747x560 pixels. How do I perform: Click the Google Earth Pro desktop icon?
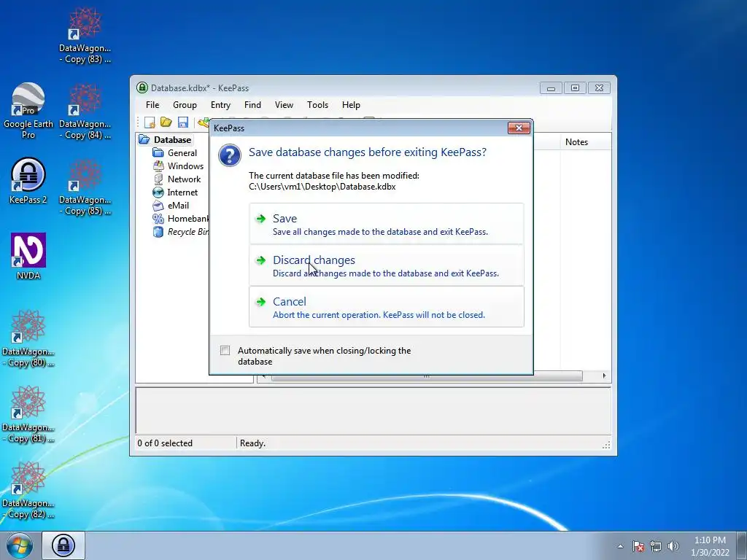(28, 111)
